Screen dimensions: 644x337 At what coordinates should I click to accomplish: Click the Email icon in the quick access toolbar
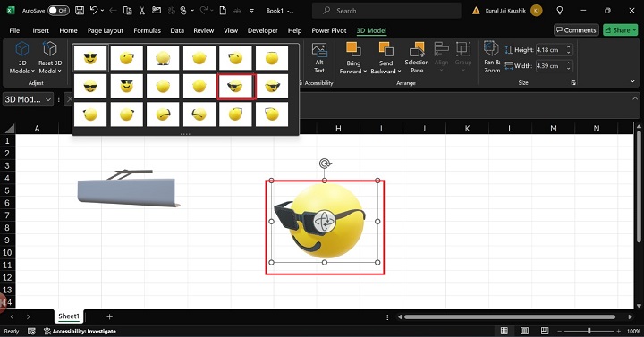157,11
